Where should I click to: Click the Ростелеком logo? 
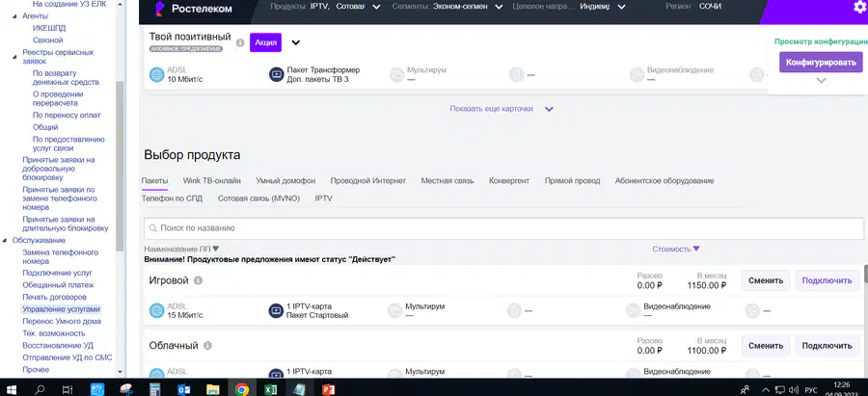coord(193,9)
